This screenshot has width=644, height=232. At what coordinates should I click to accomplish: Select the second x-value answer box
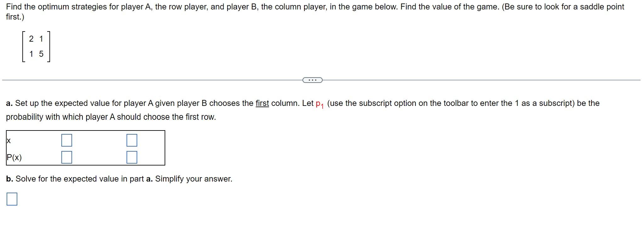click(132, 141)
